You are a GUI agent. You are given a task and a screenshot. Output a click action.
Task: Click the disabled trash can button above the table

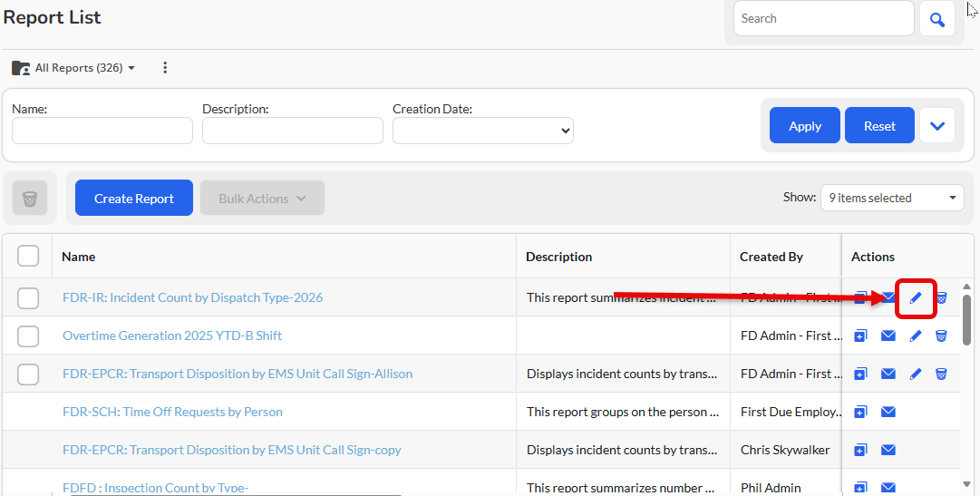pyautogui.click(x=30, y=199)
